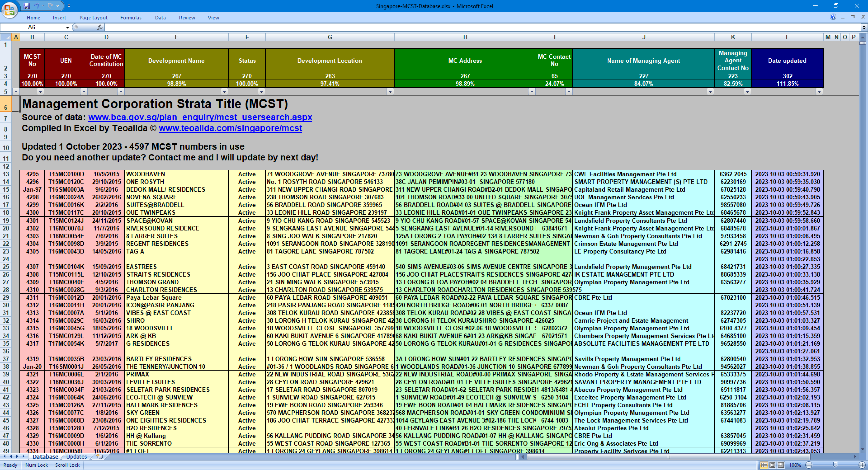Click the Undo arrow icon
This screenshot has height=470, width=868.
[x=36, y=6]
